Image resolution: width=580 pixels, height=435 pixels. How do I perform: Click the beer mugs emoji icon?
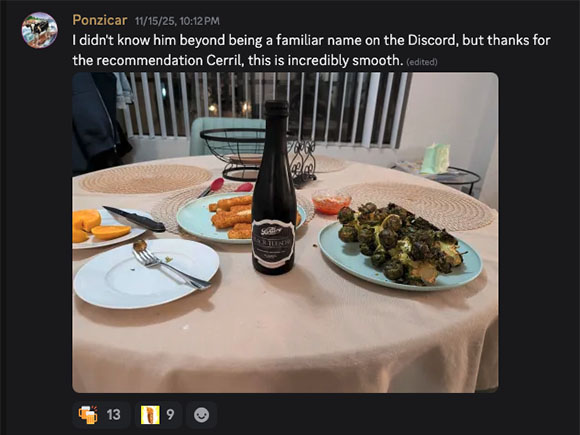[88, 415]
